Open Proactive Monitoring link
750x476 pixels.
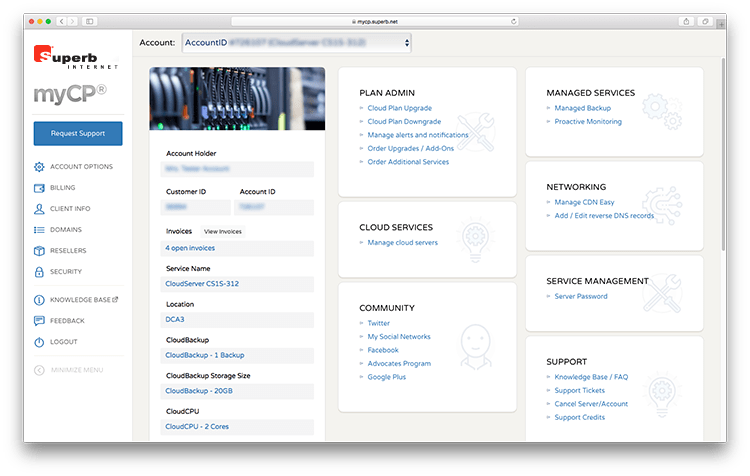[588, 122]
